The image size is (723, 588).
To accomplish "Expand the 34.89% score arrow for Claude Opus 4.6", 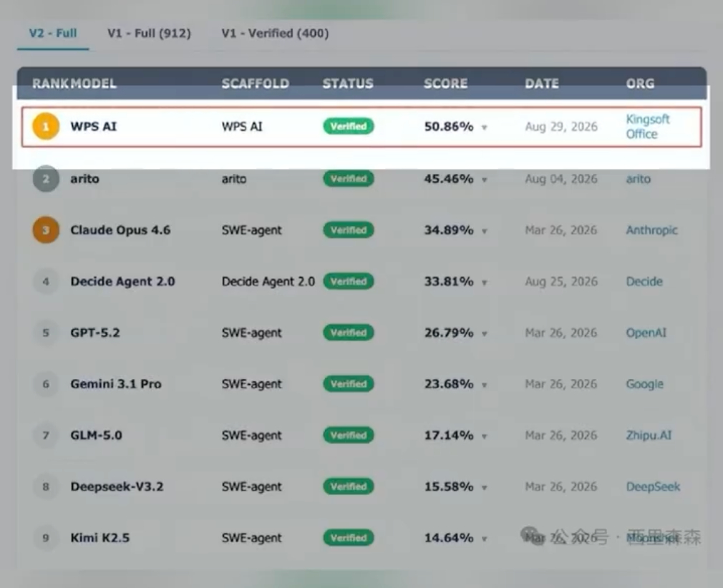I will click(x=484, y=231).
